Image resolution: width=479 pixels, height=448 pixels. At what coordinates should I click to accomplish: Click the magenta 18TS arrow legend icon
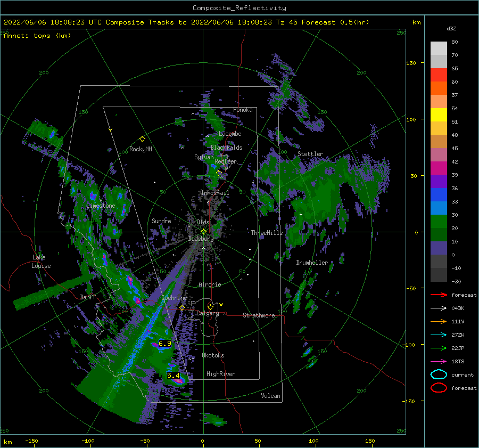(439, 362)
